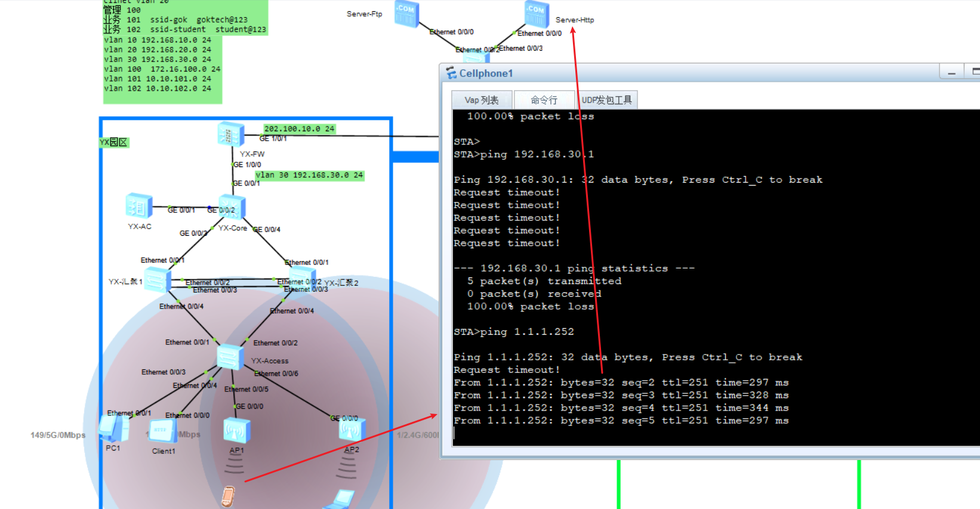Select the laptop device icon below AP2
This screenshot has width=980, height=509.
340,500
